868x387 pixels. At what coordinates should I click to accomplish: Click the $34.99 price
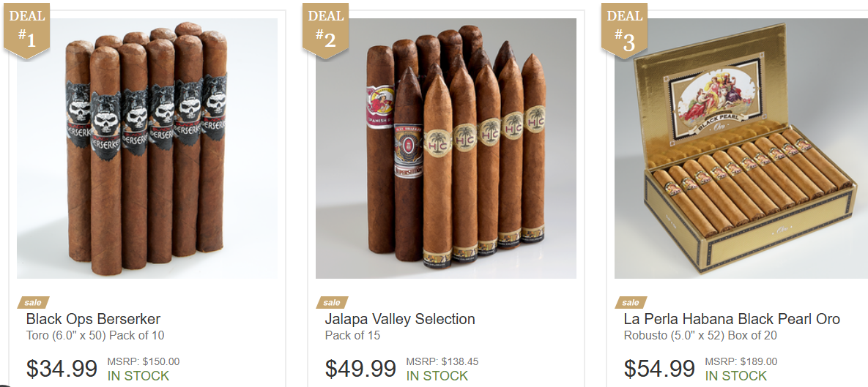coord(62,369)
